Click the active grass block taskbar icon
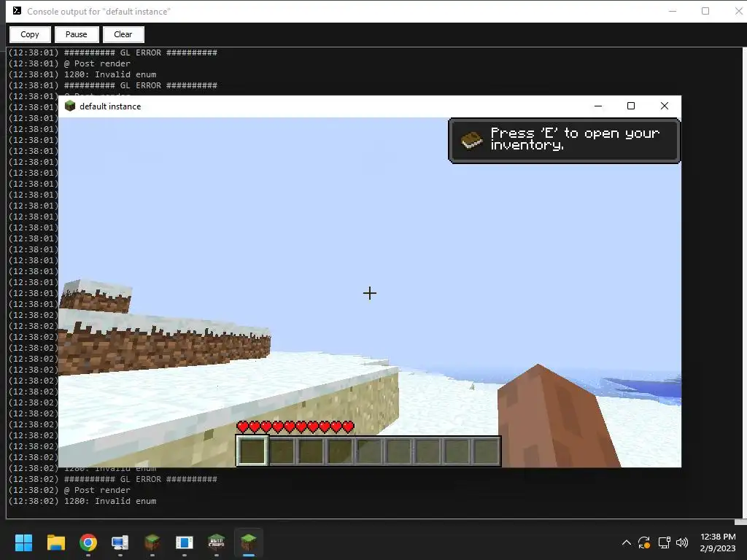The image size is (747, 560). tap(249, 542)
